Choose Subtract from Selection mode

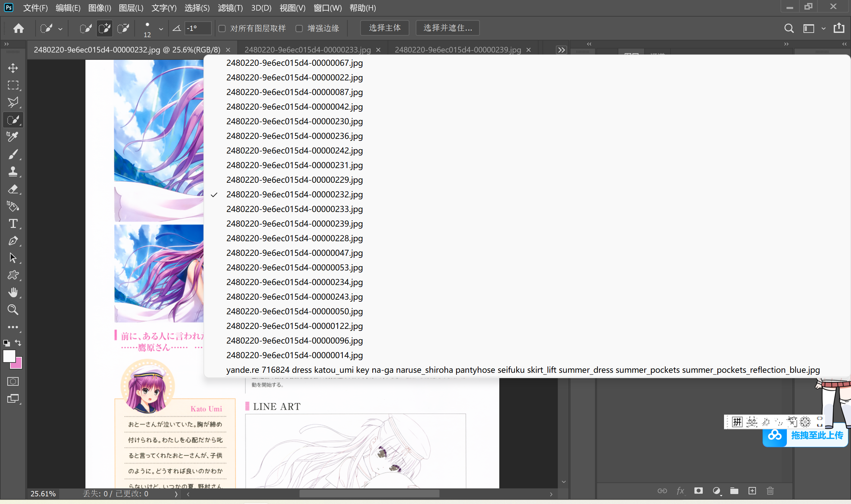123,28
